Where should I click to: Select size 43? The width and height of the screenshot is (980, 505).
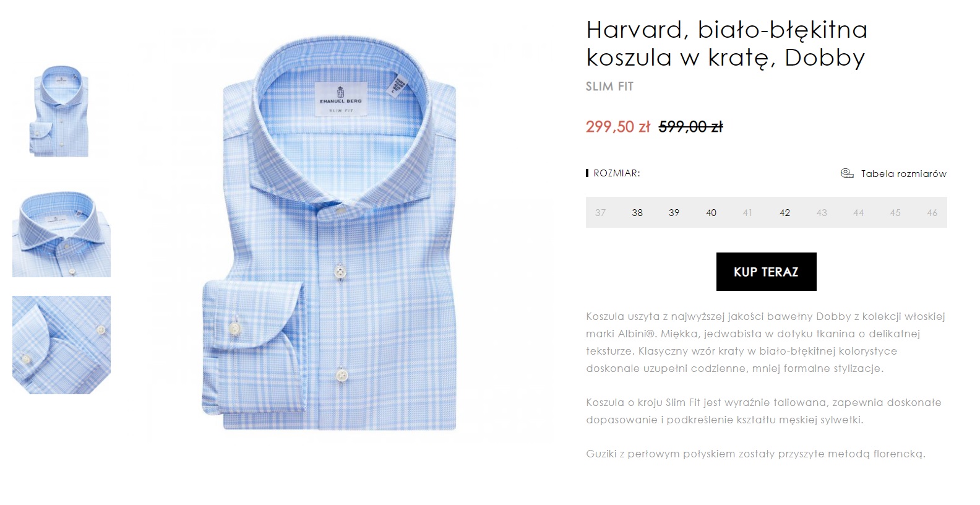coord(822,213)
